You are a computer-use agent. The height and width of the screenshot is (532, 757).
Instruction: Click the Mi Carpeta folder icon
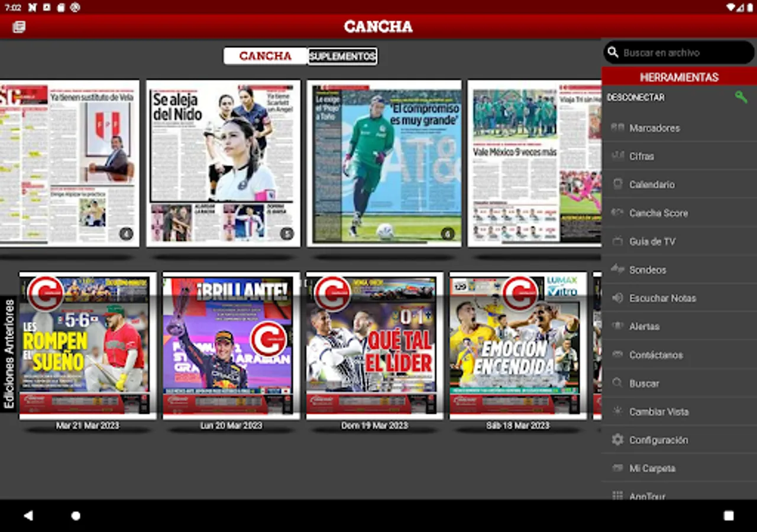617,468
